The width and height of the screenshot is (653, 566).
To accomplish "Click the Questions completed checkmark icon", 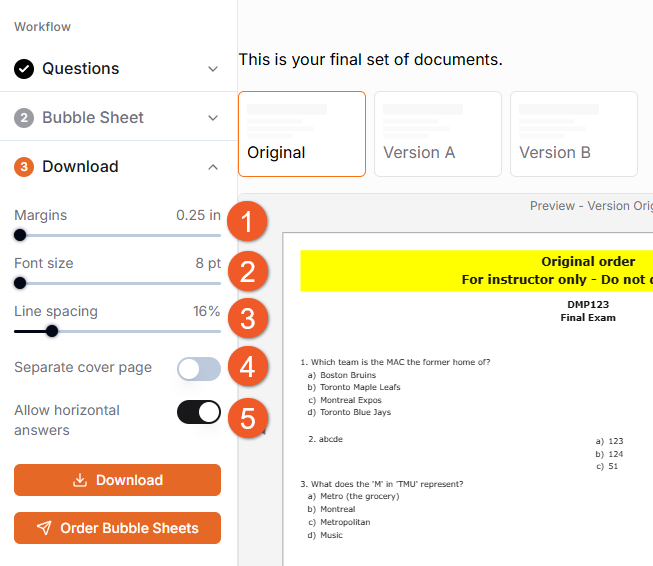I will click(24, 69).
